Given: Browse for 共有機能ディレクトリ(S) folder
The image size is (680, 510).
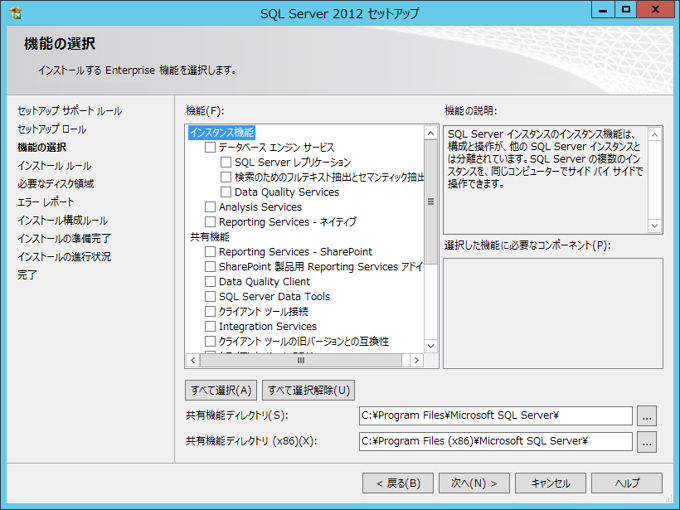Looking at the screenshot, I should (647, 416).
